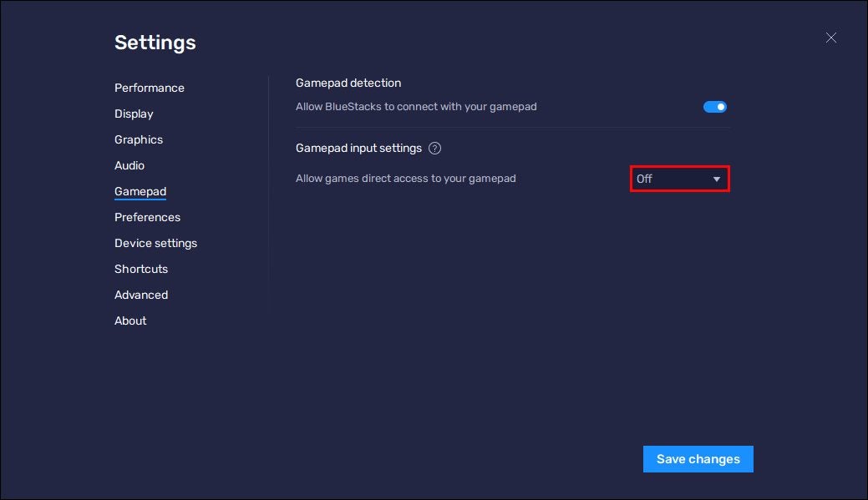Open the Display settings section
Viewport: 868px width, 500px height.
(134, 114)
